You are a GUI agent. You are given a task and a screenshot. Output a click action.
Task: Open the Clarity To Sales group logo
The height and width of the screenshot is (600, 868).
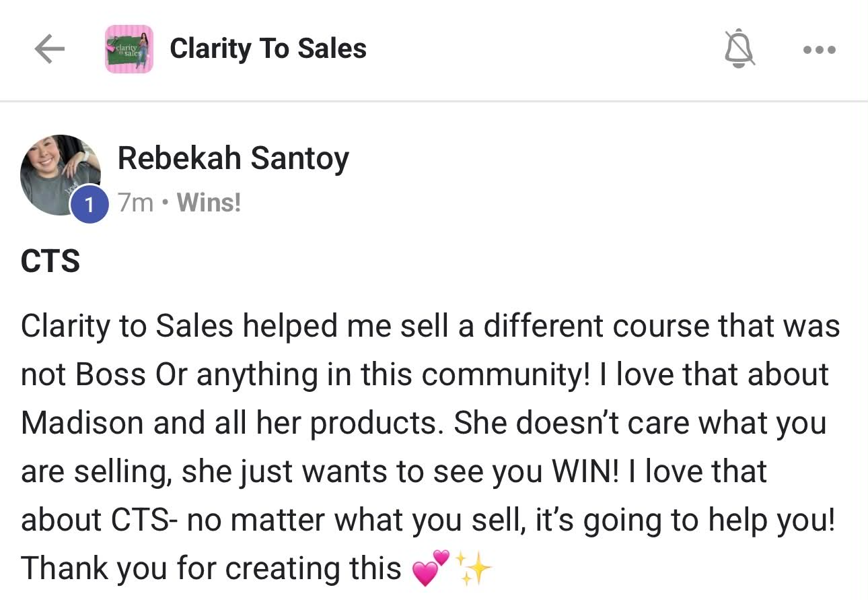tap(129, 49)
